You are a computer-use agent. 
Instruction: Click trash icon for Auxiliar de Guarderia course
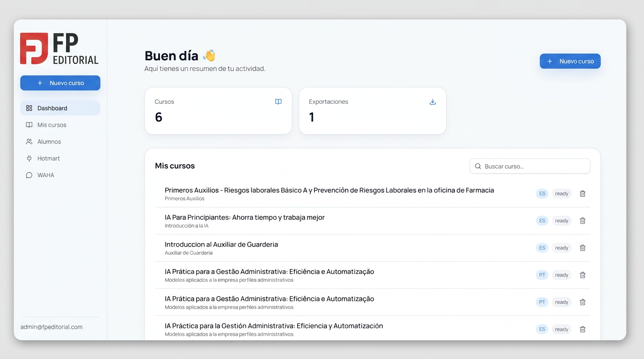(x=583, y=248)
